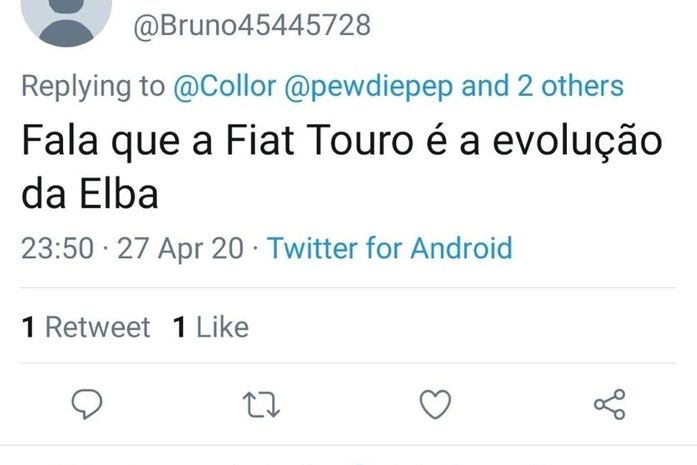The width and height of the screenshot is (697, 465).
Task: Click the "Twitter for Android" source link
Action: 390,247
